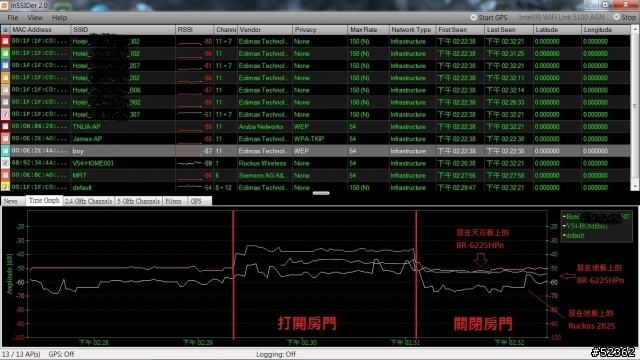
Task: Toggle checkbox for TNUA-AP network
Action: [x=5, y=127]
